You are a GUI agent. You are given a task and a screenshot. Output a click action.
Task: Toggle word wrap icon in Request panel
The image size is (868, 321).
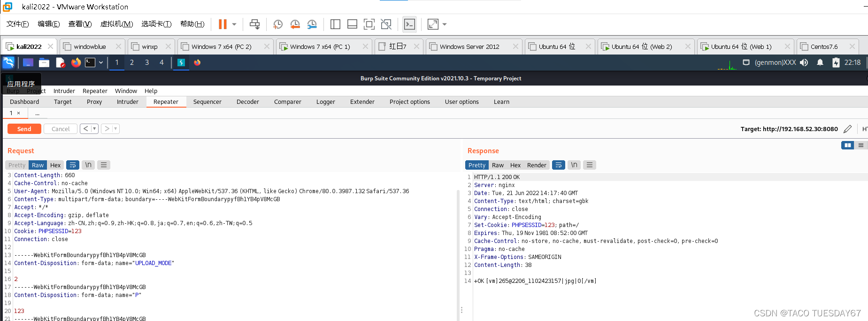point(73,165)
